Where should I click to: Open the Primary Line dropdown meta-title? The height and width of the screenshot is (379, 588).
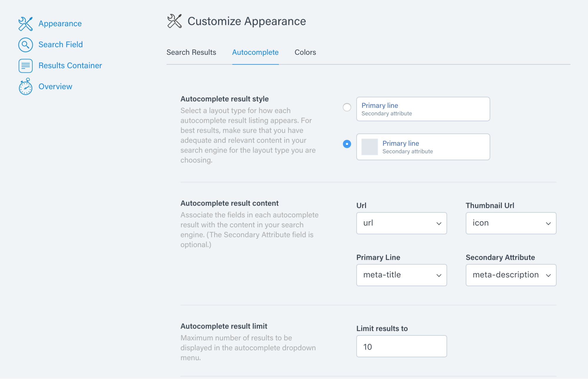pyautogui.click(x=402, y=275)
